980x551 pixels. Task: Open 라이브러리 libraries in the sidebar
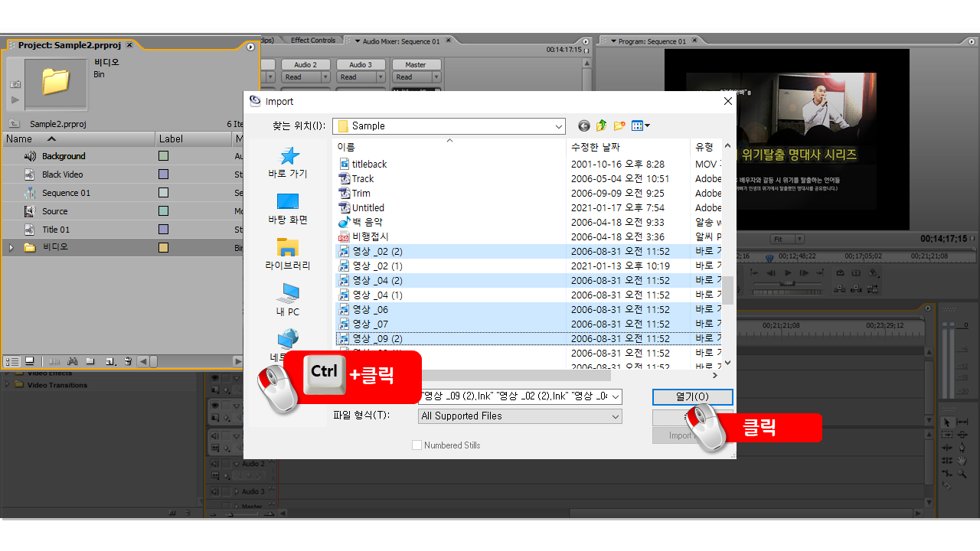pyautogui.click(x=288, y=254)
